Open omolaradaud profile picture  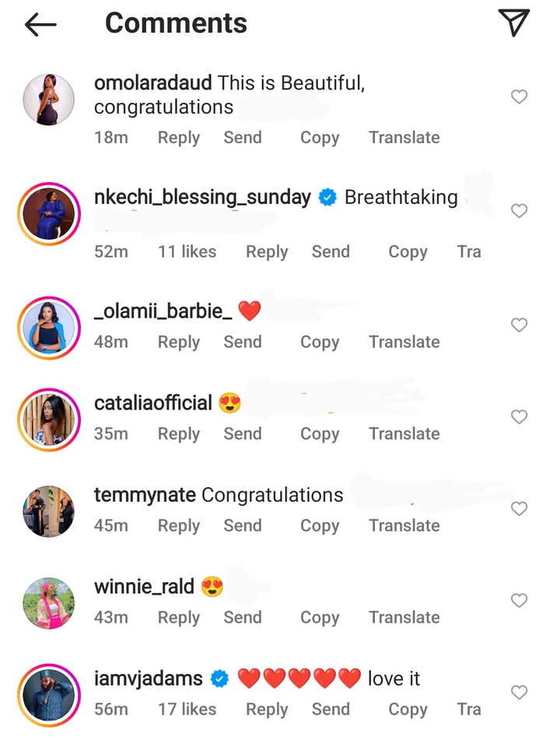tap(49, 100)
